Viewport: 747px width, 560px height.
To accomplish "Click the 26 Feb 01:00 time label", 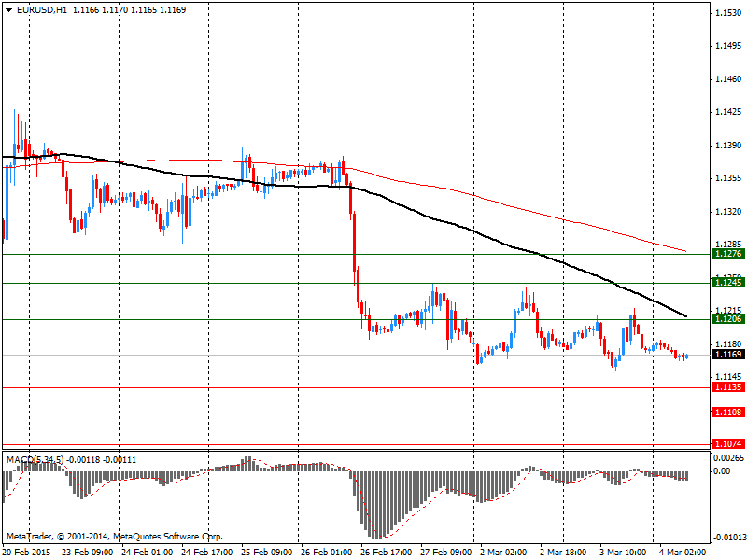I will click(326, 553).
